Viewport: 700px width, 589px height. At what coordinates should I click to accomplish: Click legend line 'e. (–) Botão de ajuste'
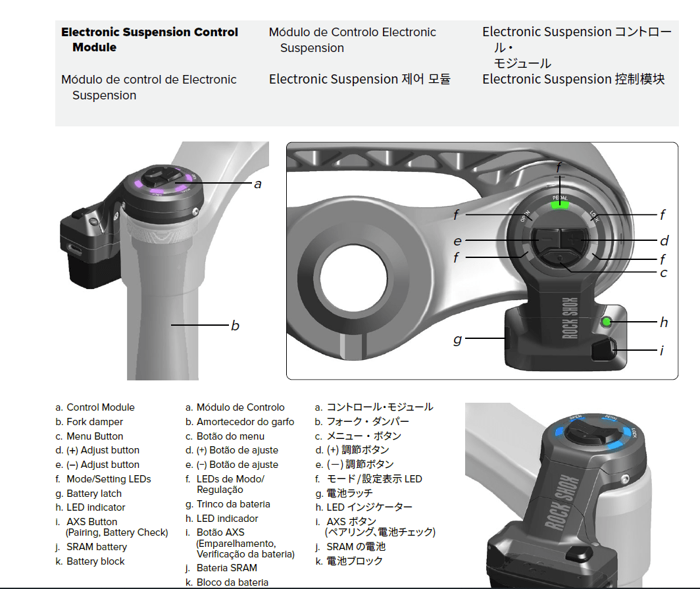point(232,465)
